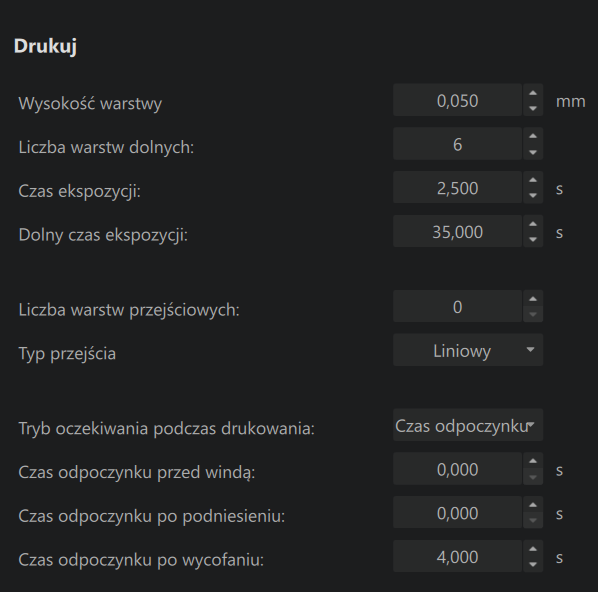Image resolution: width=598 pixels, height=592 pixels.
Task: Open the Typ przejścia Liniowy dropdown
Action: [x=468, y=350]
